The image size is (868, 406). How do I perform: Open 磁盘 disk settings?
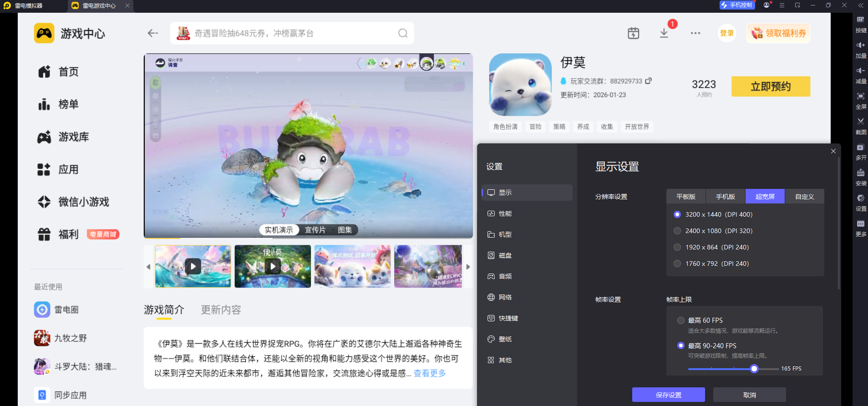(x=527, y=255)
